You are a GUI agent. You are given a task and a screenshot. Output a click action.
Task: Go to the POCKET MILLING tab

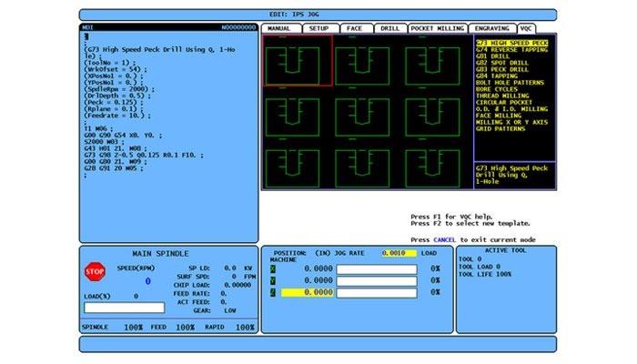click(x=438, y=28)
